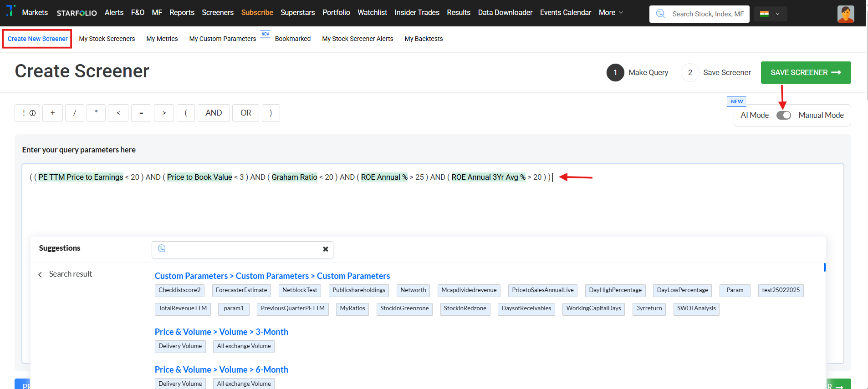This screenshot has height=389, width=868.
Task: Toggle between AI Mode and Manual Mode
Action: (784, 115)
